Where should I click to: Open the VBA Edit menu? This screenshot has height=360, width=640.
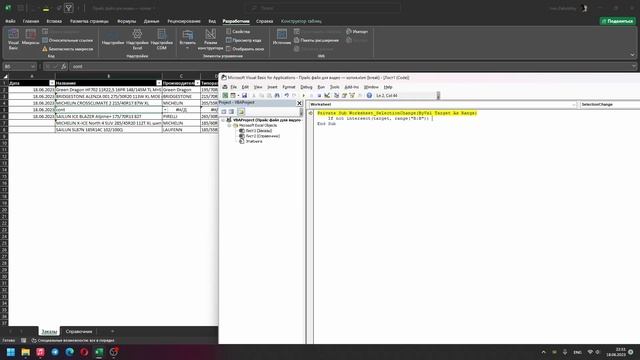[x=245, y=87]
